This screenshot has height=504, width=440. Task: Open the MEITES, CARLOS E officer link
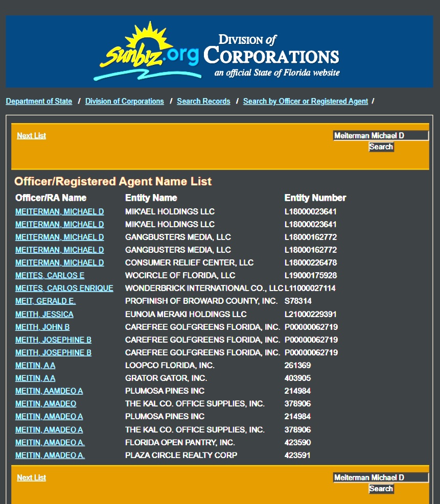50,275
